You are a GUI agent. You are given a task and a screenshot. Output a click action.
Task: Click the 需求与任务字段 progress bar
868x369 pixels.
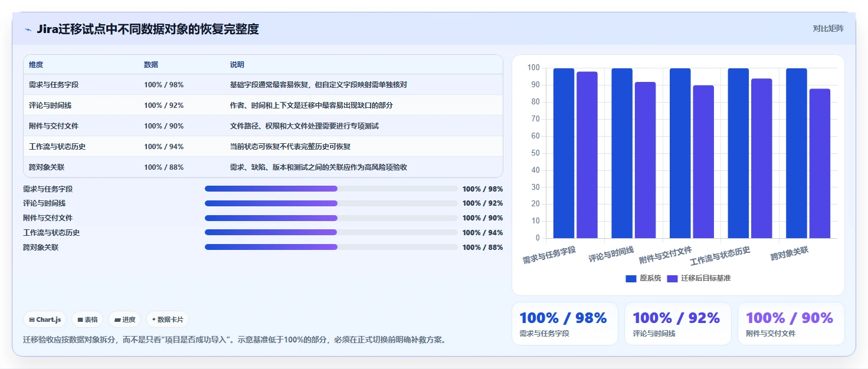click(x=331, y=189)
